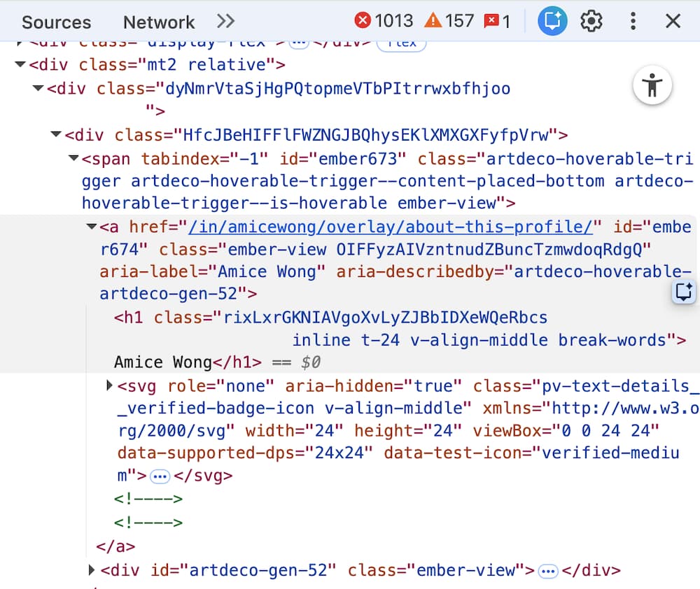Open the issues counter showing 1
This screenshot has width=700, height=589.
[x=497, y=21]
